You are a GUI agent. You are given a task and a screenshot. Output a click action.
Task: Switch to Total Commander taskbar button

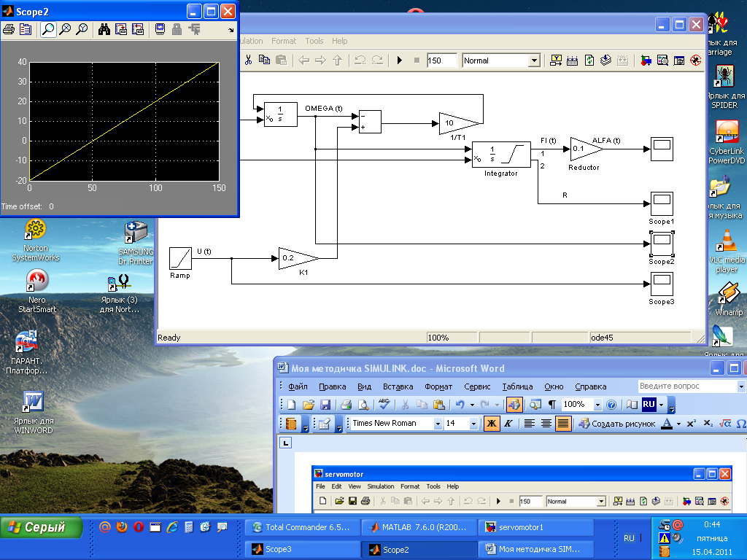coord(303,527)
